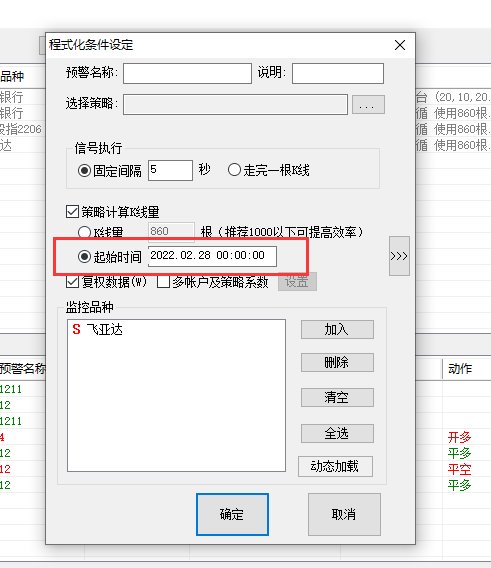This screenshot has height=568, width=491.
Task: Click the 预警名称 column header behind dialog
Action: (x=22, y=369)
